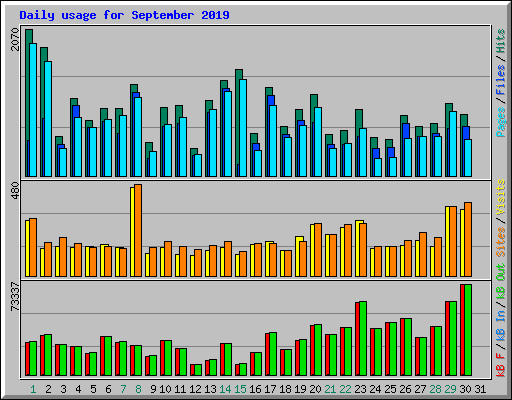512x400 pixels.
Task: Select the day 1 cyan pages bar
Action: pos(33,110)
